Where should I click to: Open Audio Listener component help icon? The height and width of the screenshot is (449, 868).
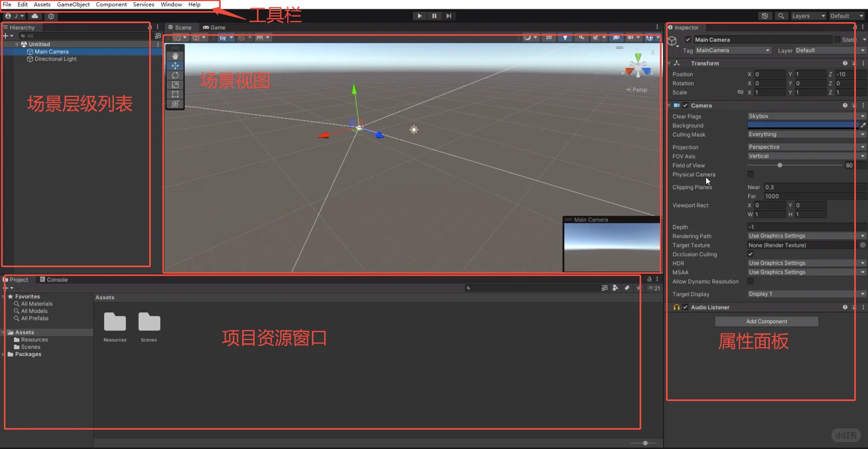click(845, 307)
